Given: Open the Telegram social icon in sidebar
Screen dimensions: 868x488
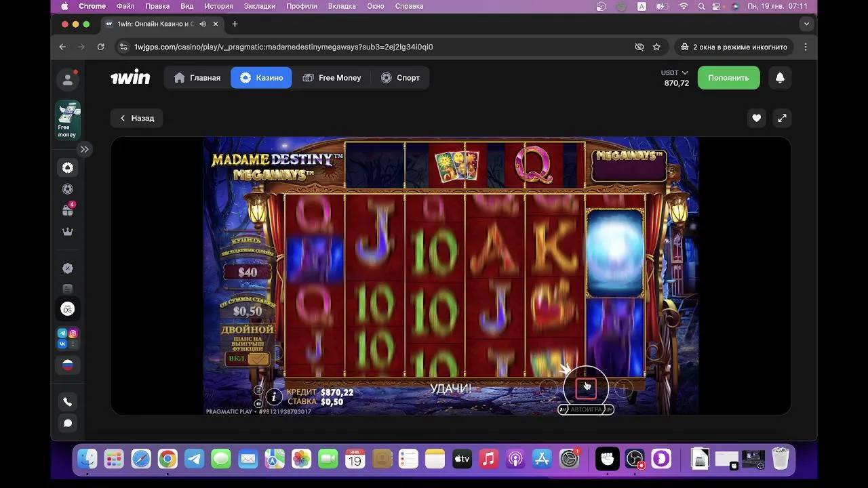Looking at the screenshot, I should 62,333.
